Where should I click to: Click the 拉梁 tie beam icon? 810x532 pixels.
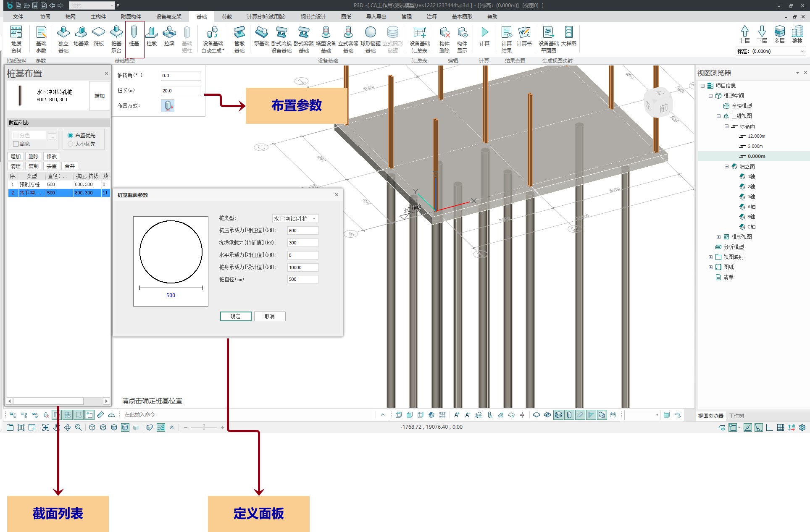tap(169, 35)
